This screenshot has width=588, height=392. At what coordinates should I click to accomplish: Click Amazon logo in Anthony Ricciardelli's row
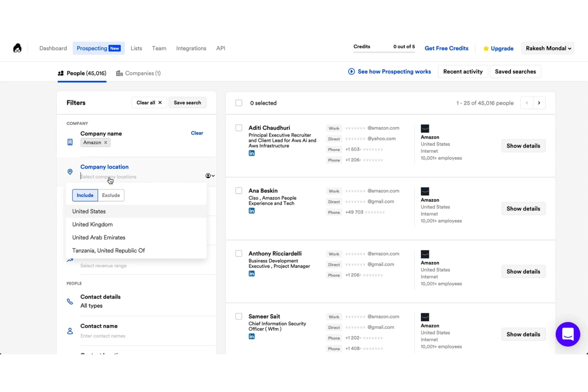(x=425, y=254)
